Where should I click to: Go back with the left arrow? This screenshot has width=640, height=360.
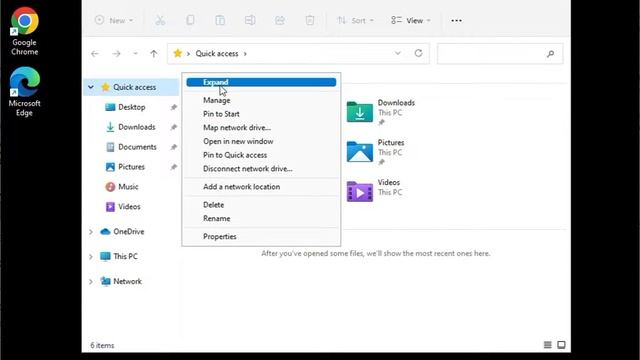point(95,53)
